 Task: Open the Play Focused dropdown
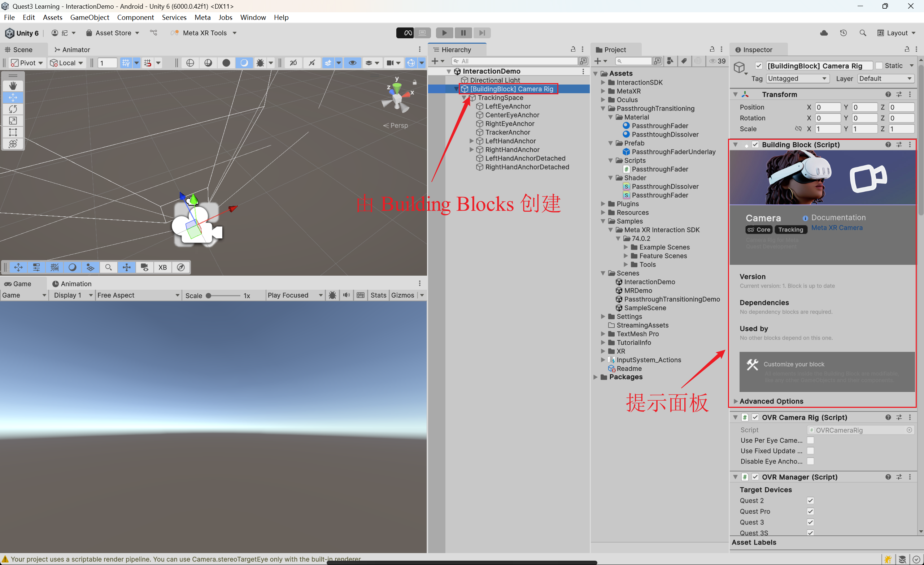pyautogui.click(x=295, y=295)
